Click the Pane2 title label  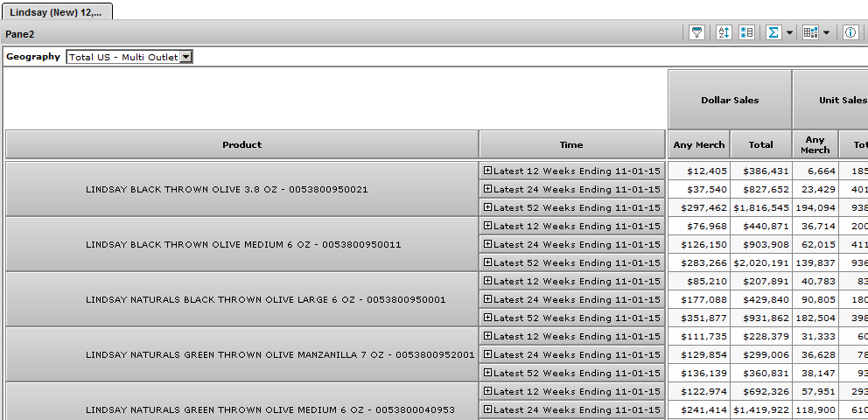tap(21, 33)
